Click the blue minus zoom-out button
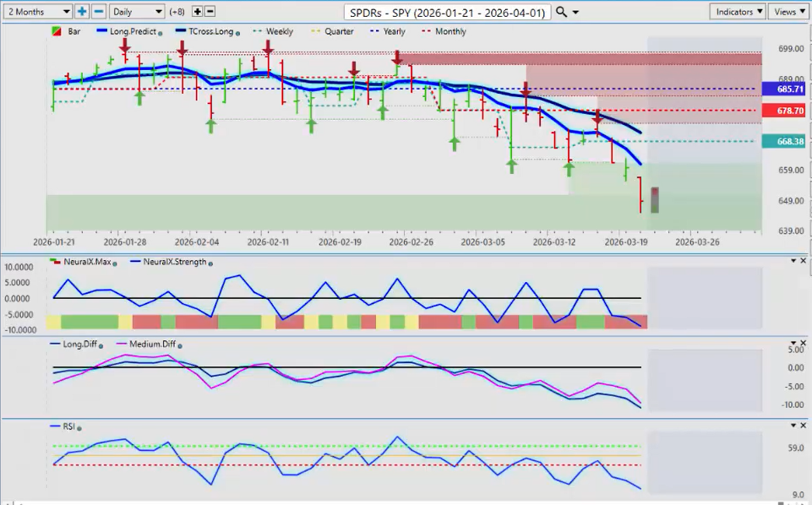 (x=98, y=12)
